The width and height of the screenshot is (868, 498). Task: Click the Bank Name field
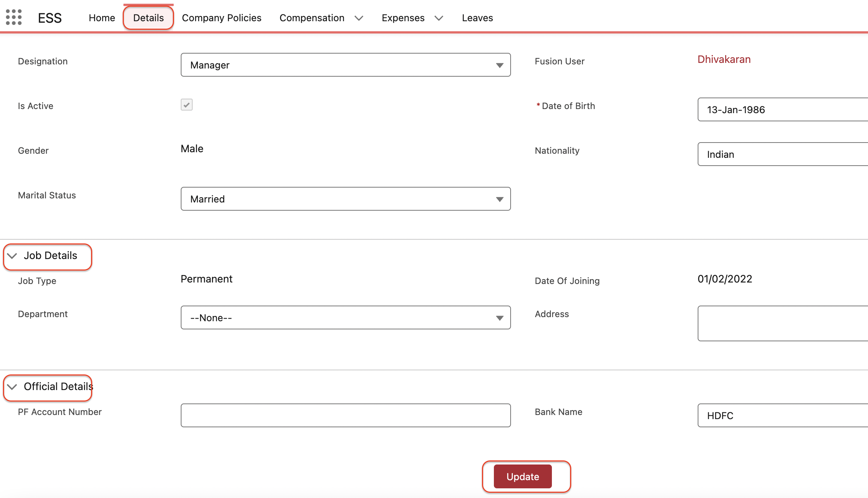pyautogui.click(x=781, y=415)
